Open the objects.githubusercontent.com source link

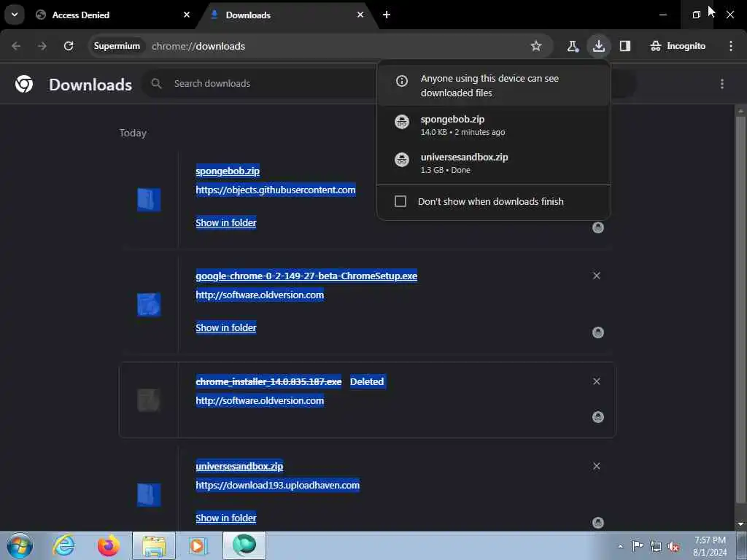[x=275, y=190]
